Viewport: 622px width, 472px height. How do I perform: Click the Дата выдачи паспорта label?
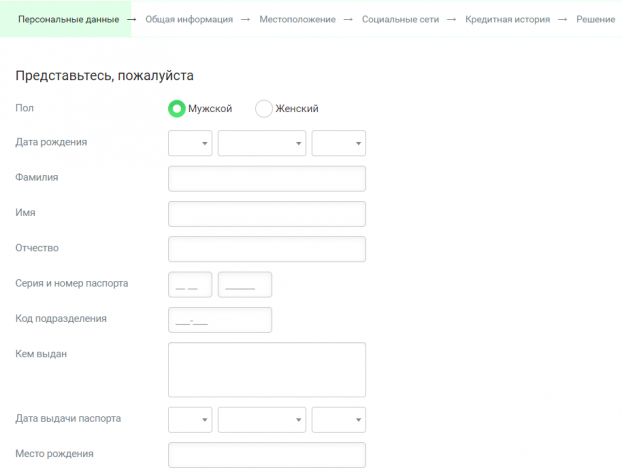(x=68, y=418)
